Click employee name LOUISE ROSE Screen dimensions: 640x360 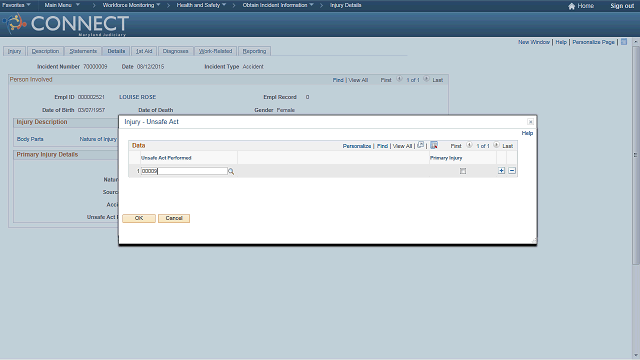tap(138, 97)
